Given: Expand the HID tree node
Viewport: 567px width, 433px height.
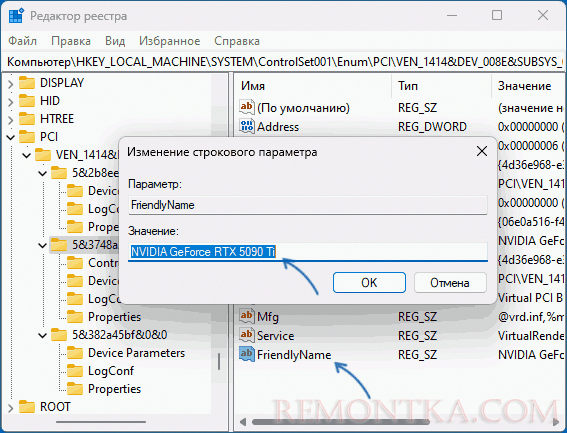Looking at the screenshot, I should [10, 102].
